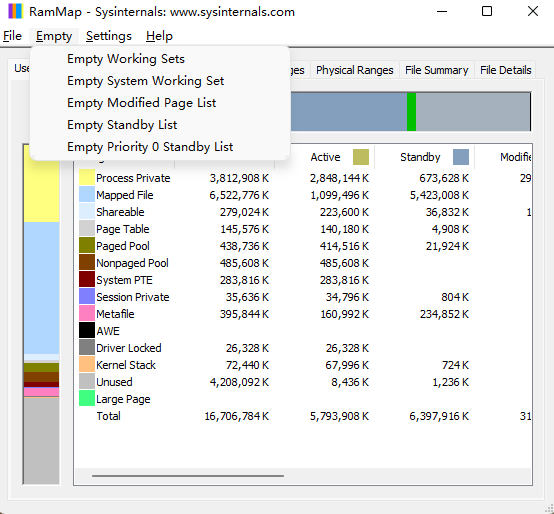Viewport: 554px width, 514px height.
Task: Click the Standby column color swatch
Action: pos(461,157)
